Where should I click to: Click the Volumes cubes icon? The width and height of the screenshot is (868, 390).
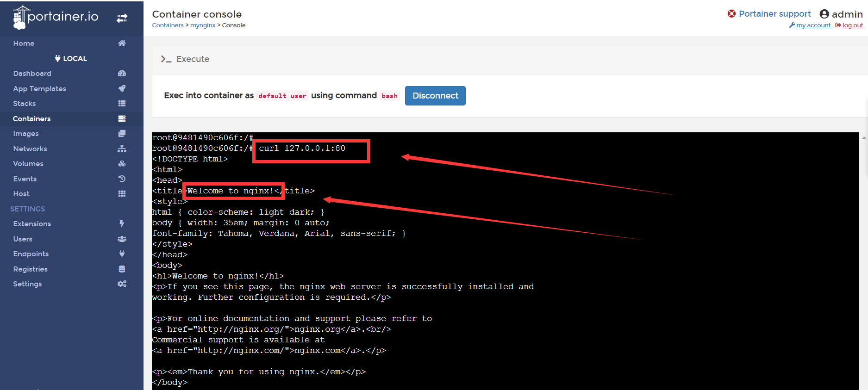point(122,163)
